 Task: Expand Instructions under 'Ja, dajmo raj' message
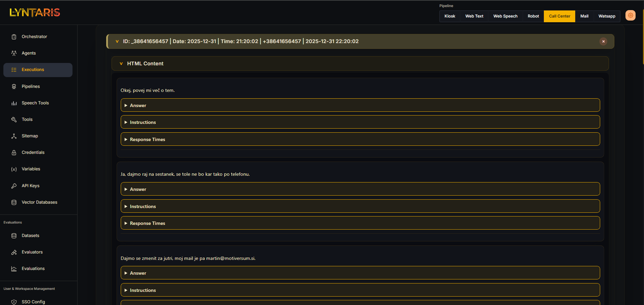[143, 206]
